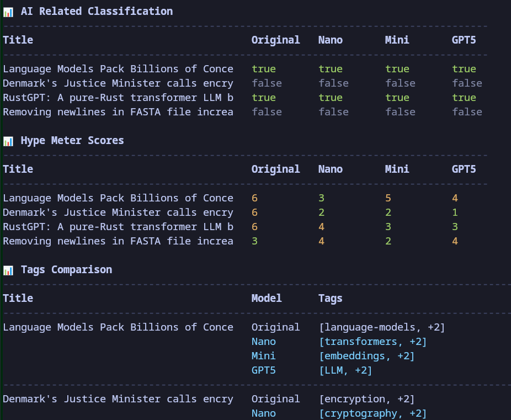Click 'Original' header in Hype Meter Scores table
This screenshot has height=420, width=511.
click(x=275, y=169)
